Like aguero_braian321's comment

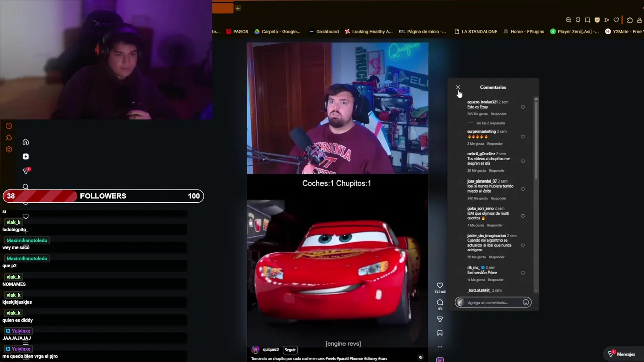tap(523, 107)
